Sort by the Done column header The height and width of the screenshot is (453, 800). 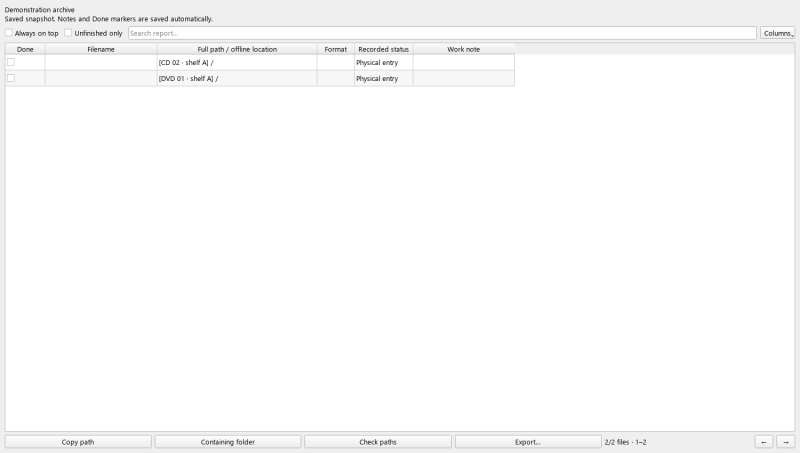tap(25, 49)
